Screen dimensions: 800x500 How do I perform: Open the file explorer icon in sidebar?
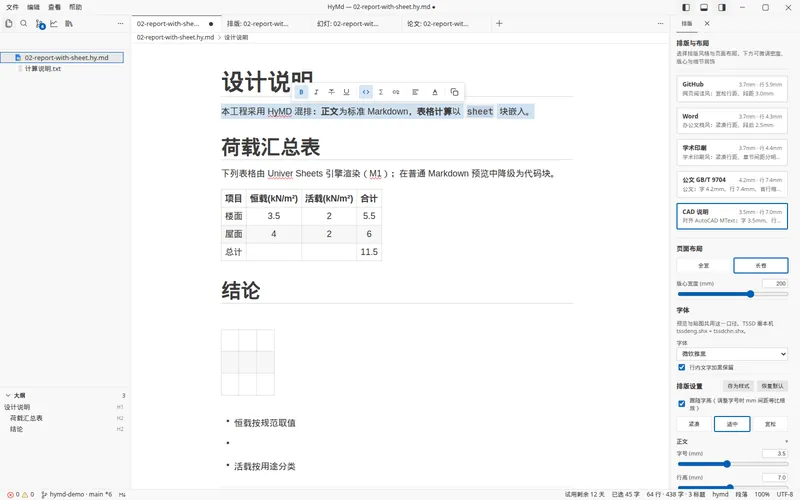pyautogui.click(x=9, y=23)
